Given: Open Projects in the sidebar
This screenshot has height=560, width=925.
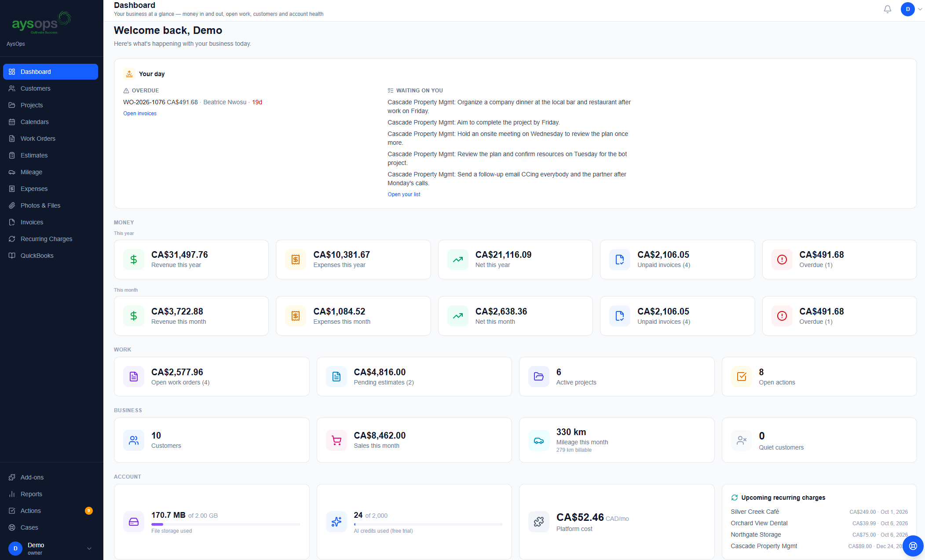Looking at the screenshot, I should pos(51,105).
